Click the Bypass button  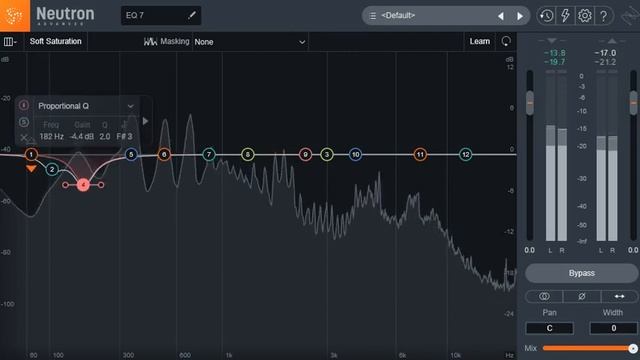pos(582,273)
